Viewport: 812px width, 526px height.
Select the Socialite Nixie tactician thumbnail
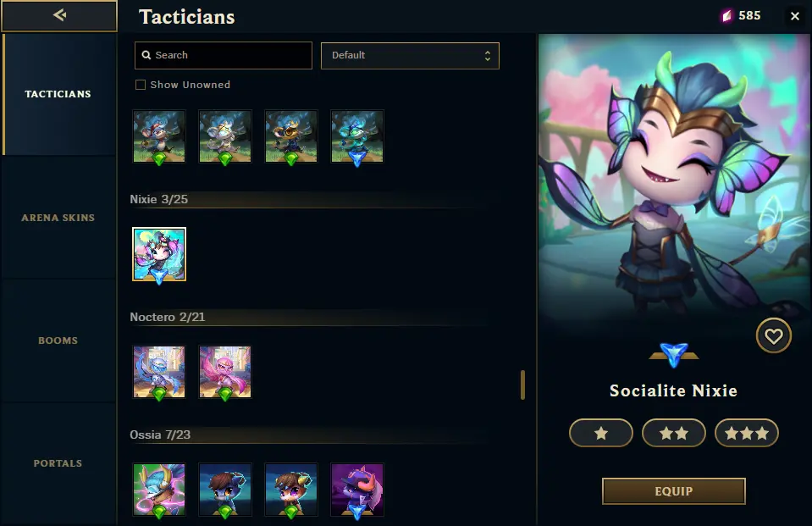pyautogui.click(x=159, y=253)
